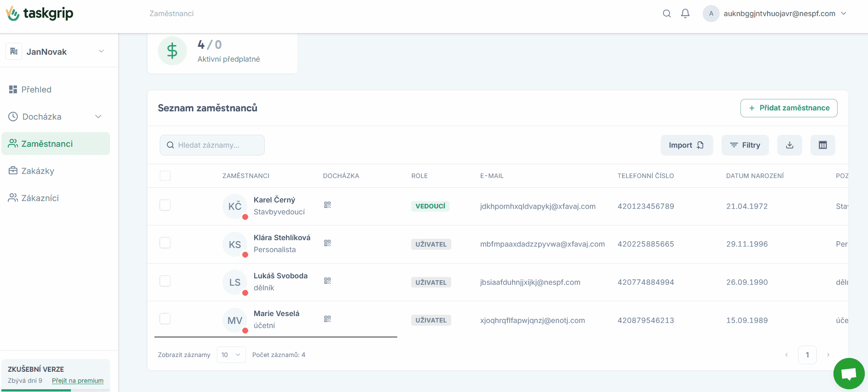Open the notifications bell
This screenshot has height=392, width=868.
coord(685,14)
